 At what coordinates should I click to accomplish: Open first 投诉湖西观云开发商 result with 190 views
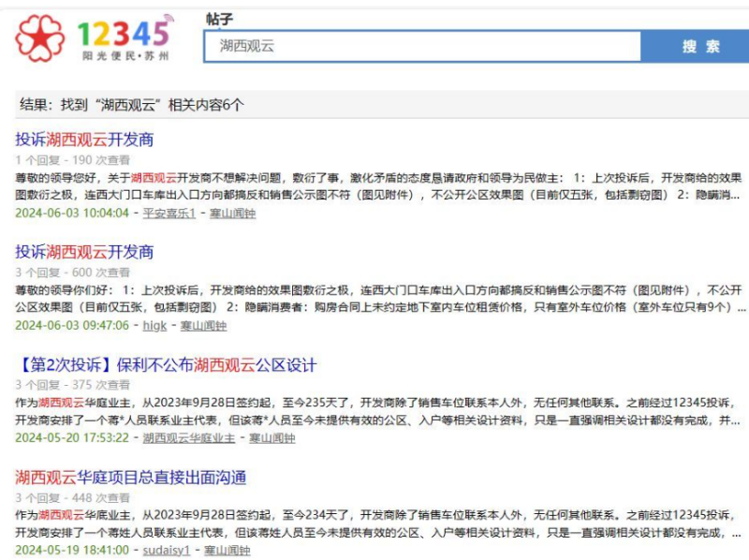tap(84, 140)
